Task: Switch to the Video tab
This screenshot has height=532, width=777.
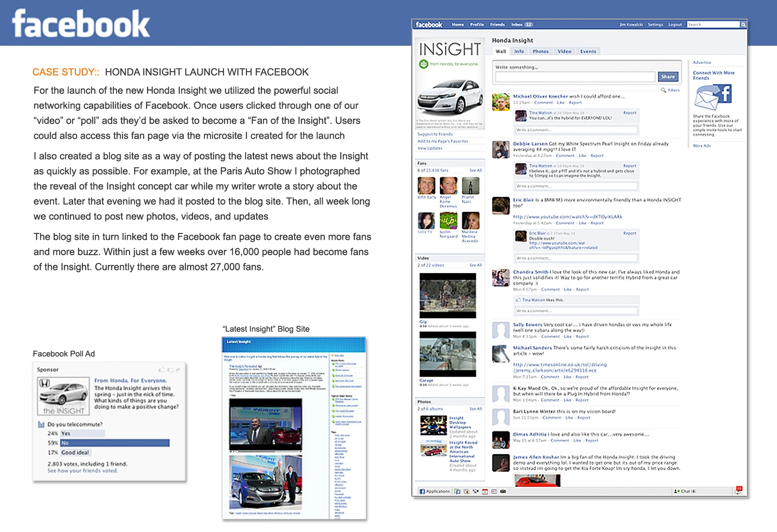Action: [564, 51]
